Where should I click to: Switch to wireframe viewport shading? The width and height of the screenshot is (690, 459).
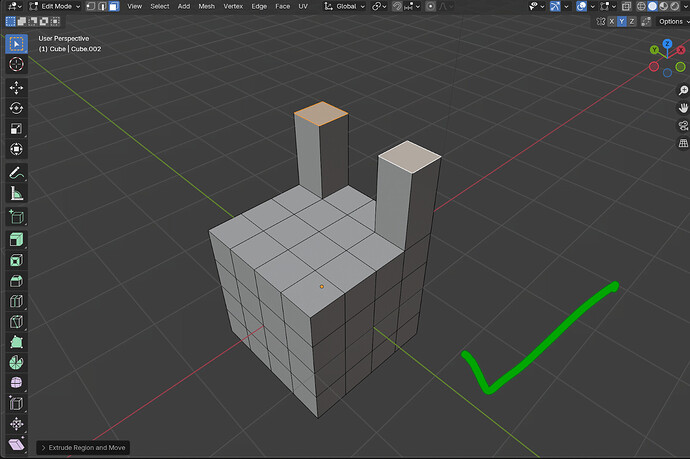click(641, 6)
